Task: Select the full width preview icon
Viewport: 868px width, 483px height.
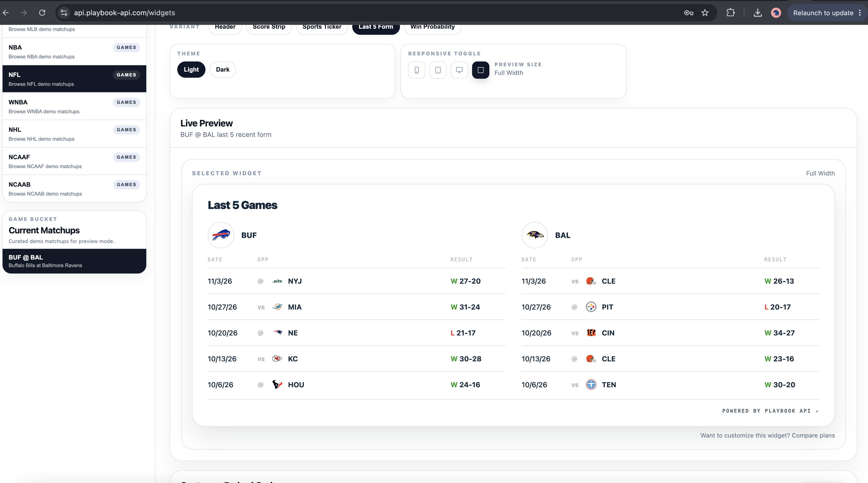Action: pos(480,70)
